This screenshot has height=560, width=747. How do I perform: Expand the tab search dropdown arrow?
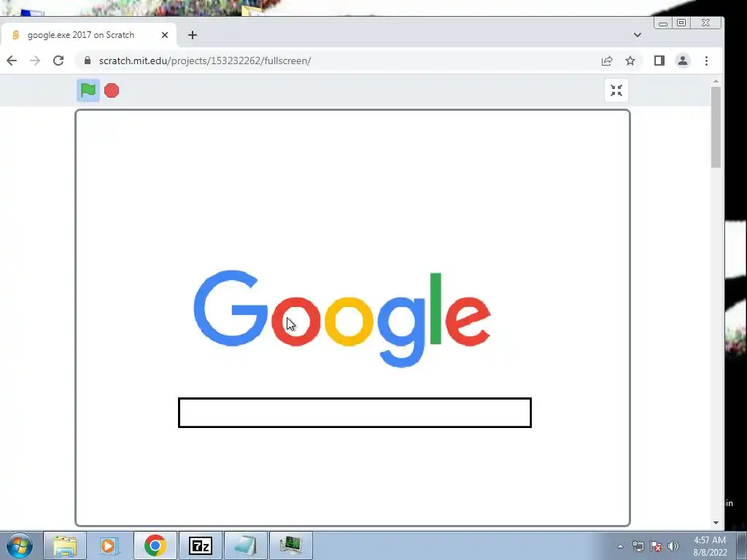[x=638, y=35]
